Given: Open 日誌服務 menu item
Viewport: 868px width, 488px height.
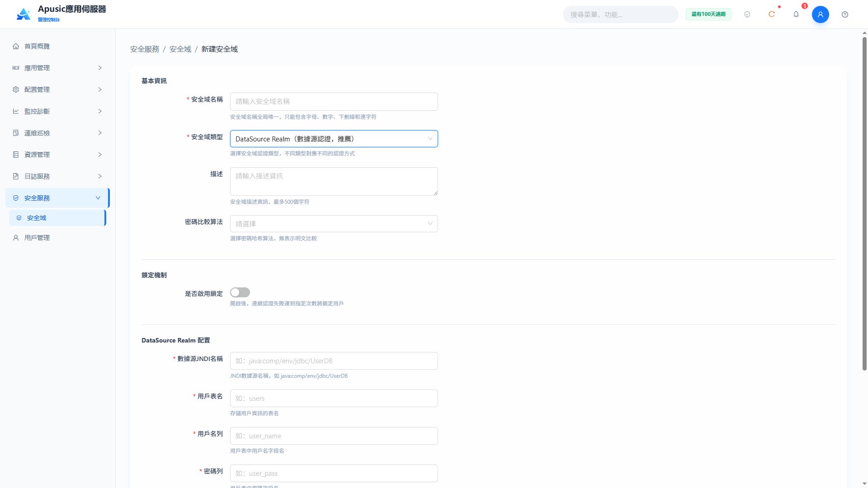Looking at the screenshot, I should [x=57, y=176].
